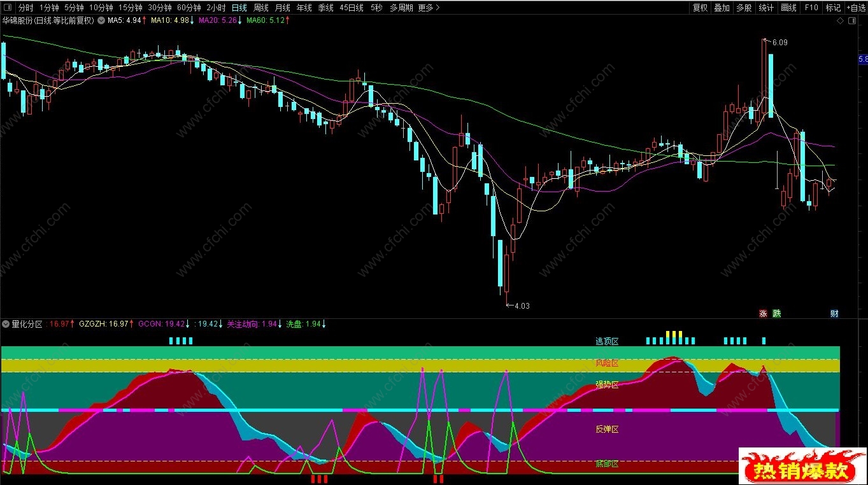Activate the 画线 drawing tool
The image size is (868, 485).
(x=788, y=8)
